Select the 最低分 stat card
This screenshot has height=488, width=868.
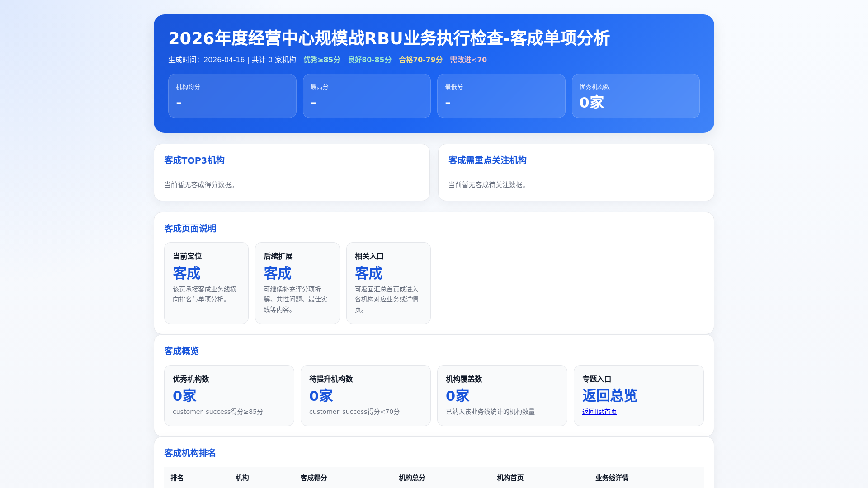[501, 96]
